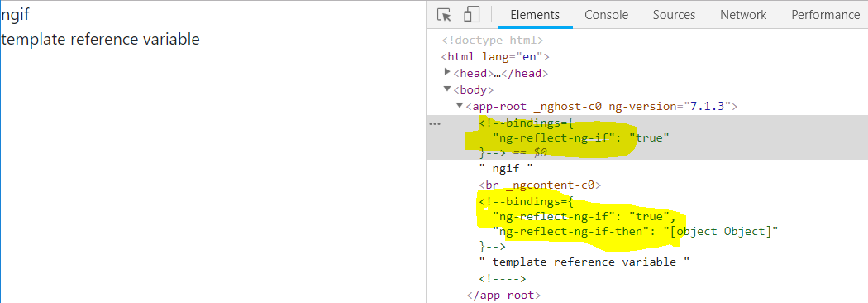This screenshot has width=868, height=303.
Task: Expand the head element node
Action: tap(447, 72)
